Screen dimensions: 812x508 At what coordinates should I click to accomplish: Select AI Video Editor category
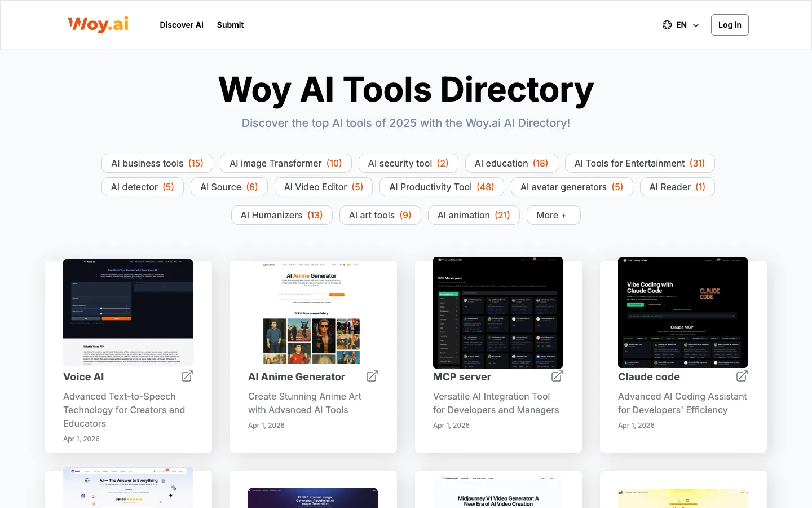324,187
